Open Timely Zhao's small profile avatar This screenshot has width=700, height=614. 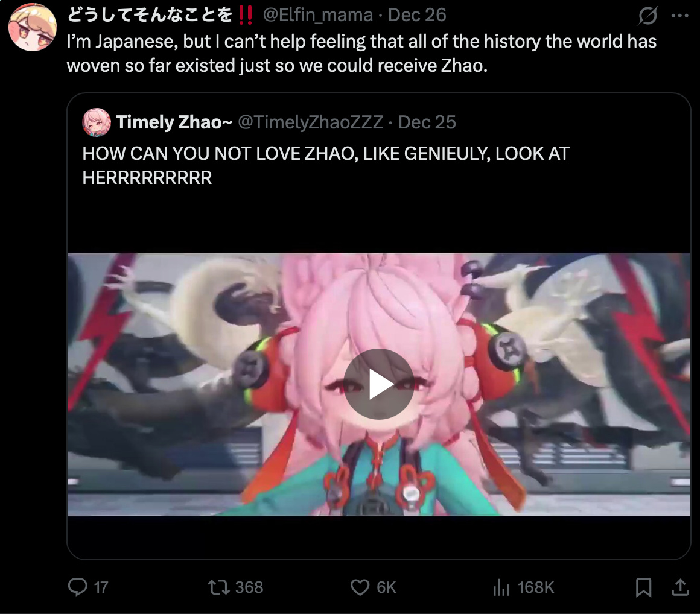pos(97,122)
